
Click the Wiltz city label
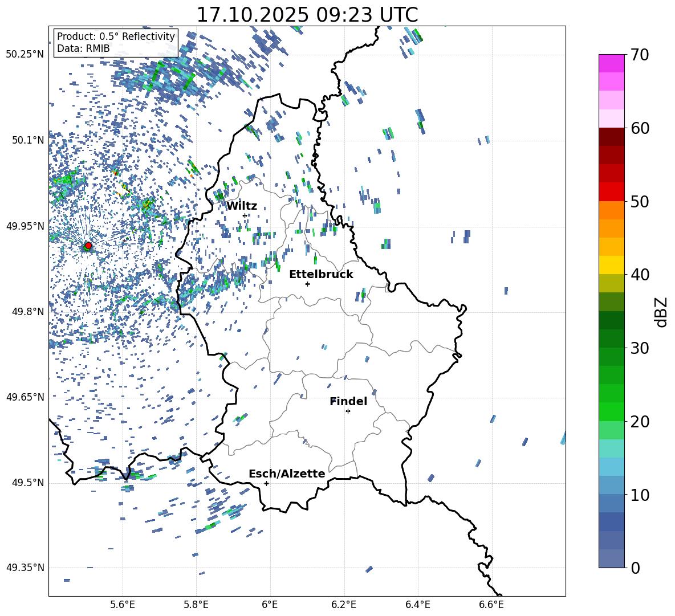click(242, 206)
